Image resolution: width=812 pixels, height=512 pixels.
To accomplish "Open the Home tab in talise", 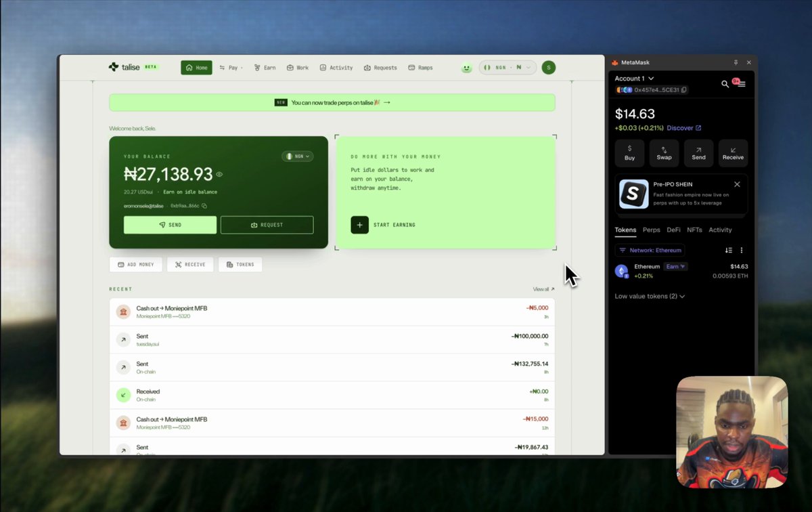I will click(196, 68).
